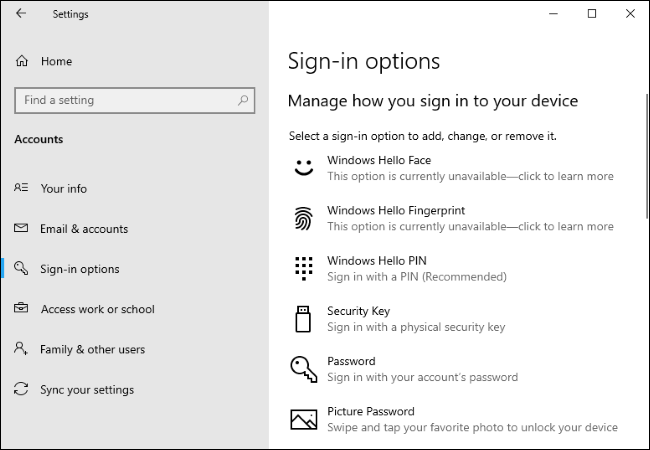
Task: Click the Find a setting search field
Action: tap(135, 100)
